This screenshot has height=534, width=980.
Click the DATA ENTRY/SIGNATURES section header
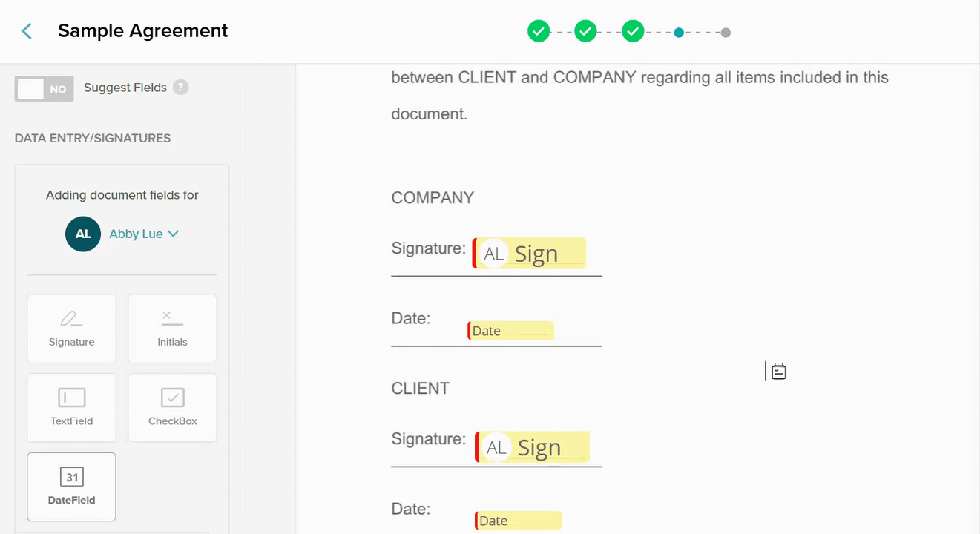click(x=92, y=138)
